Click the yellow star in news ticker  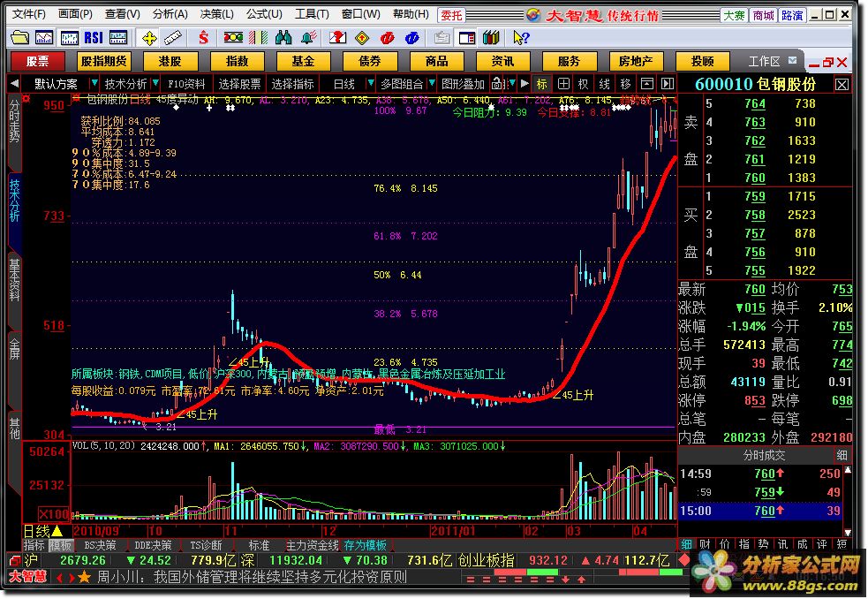[x=84, y=578]
